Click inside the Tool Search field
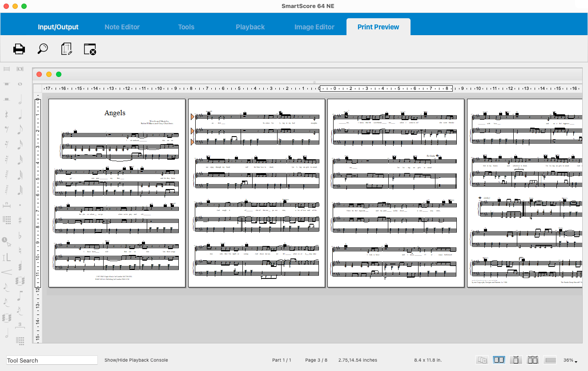This screenshot has height=371, width=588. pos(52,360)
